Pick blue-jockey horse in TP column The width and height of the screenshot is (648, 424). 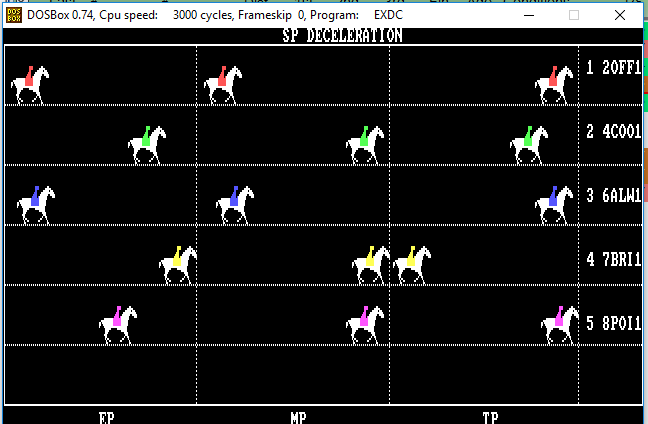pyautogui.click(x=554, y=205)
